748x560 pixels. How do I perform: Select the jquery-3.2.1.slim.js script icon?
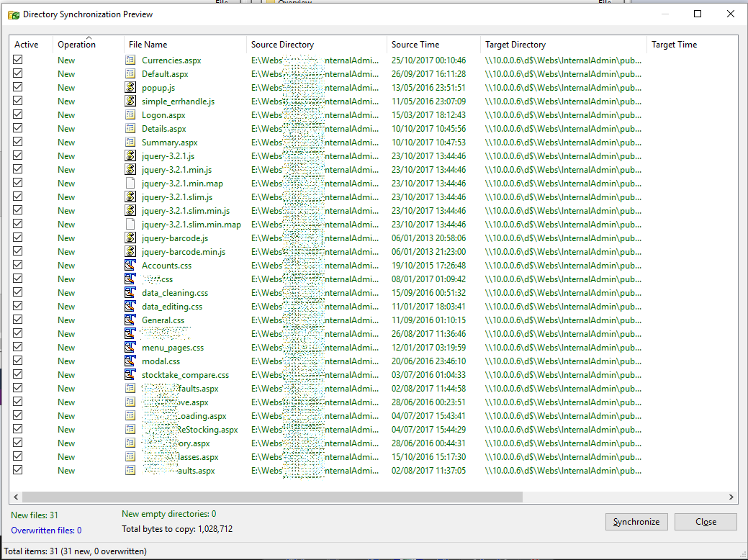[x=130, y=197]
